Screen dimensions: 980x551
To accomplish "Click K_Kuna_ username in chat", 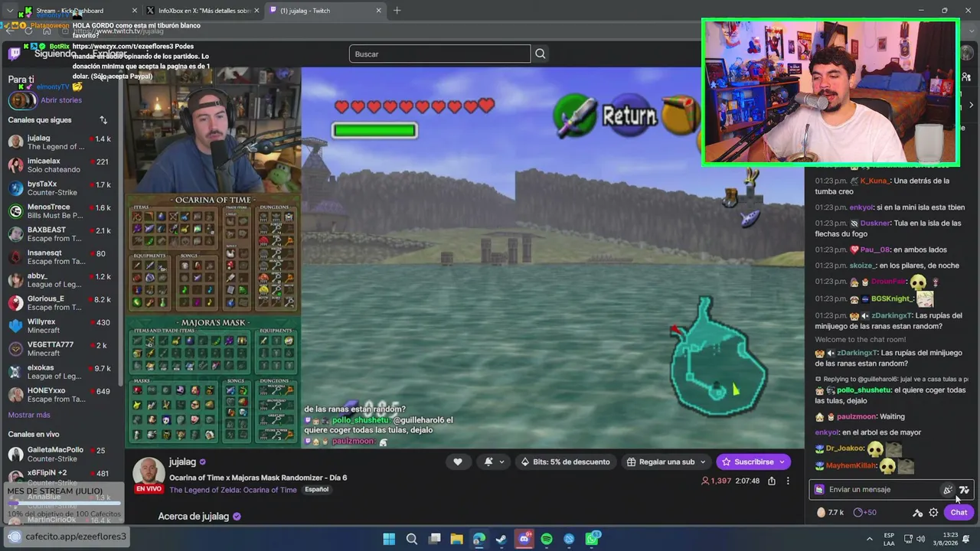I will tap(875, 181).
